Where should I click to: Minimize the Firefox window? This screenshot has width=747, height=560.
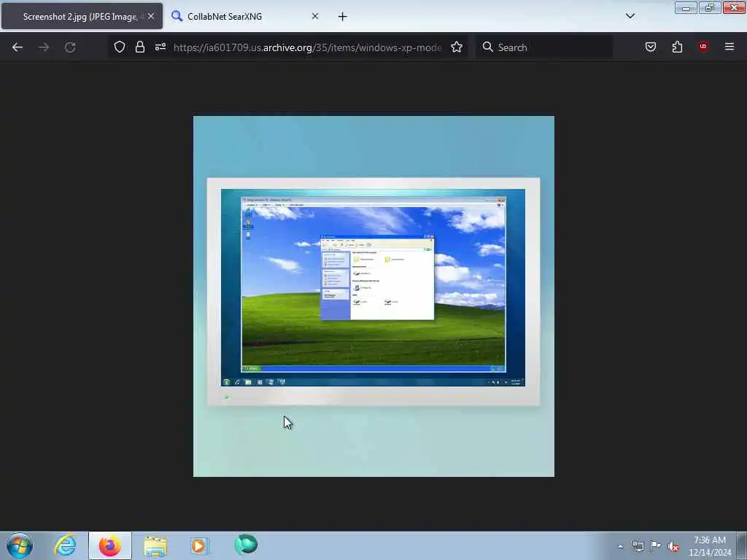686,7
